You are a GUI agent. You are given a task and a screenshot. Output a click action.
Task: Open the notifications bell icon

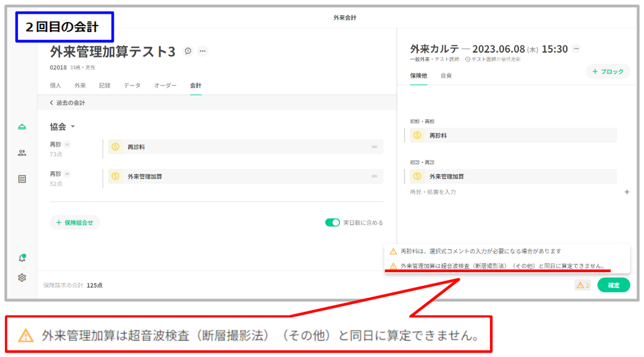click(22, 258)
